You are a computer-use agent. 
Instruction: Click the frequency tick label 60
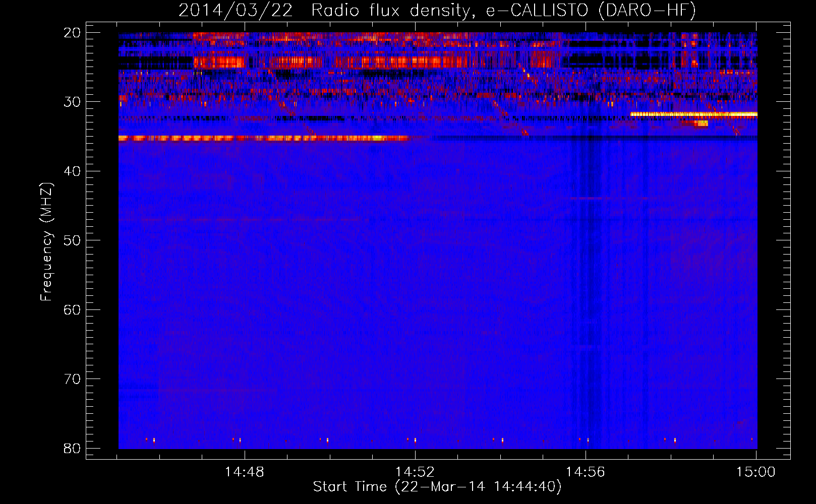(x=73, y=309)
